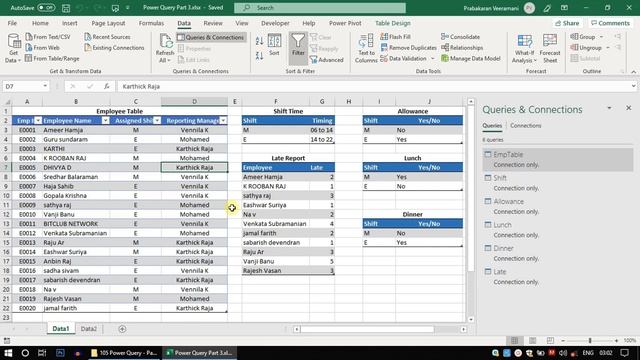Switch to the Home tab

click(40, 23)
